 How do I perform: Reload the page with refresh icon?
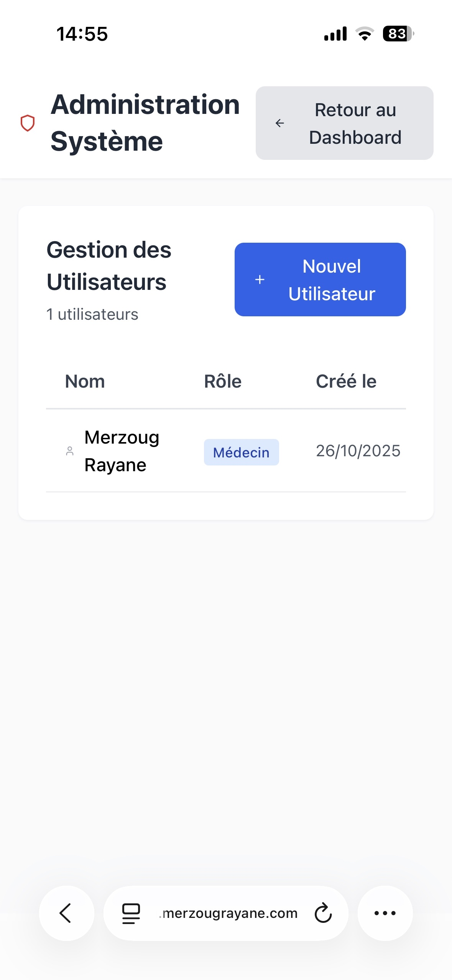tap(323, 913)
